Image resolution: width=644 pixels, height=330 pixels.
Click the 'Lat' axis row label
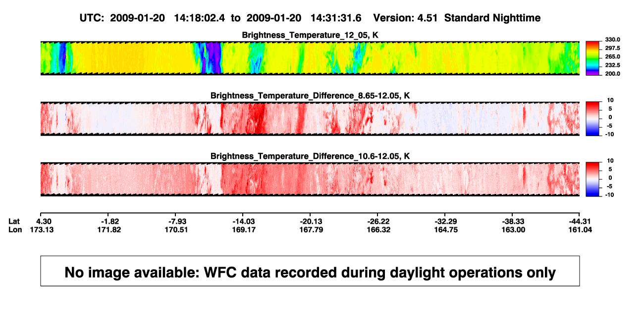click(x=14, y=221)
